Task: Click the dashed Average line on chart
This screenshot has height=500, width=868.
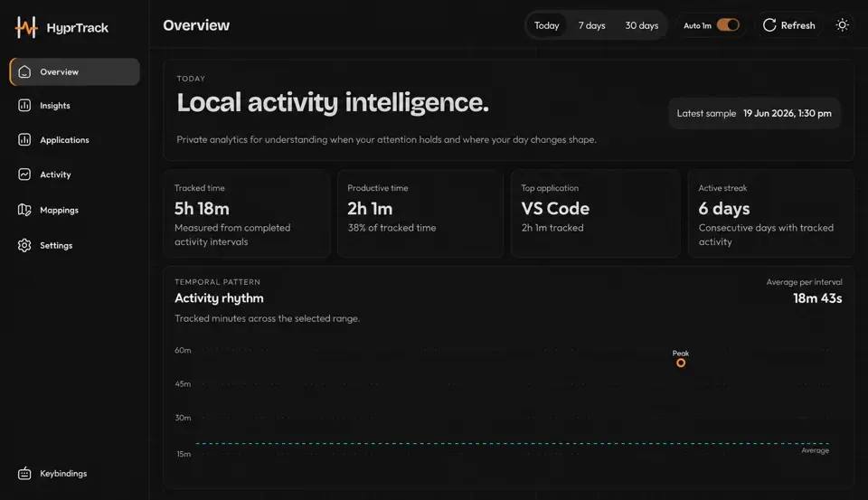Action: pos(512,443)
